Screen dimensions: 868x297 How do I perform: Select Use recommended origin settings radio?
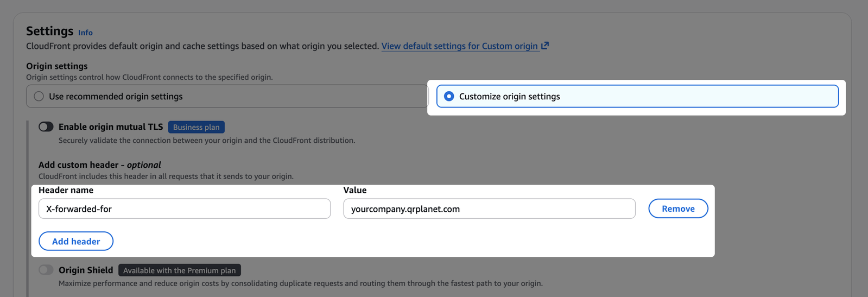(x=39, y=96)
